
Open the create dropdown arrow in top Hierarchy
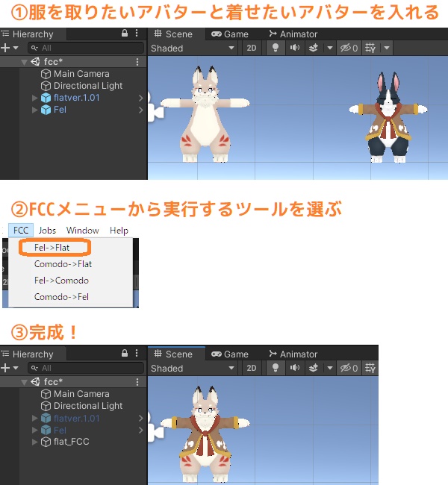[x=16, y=48]
